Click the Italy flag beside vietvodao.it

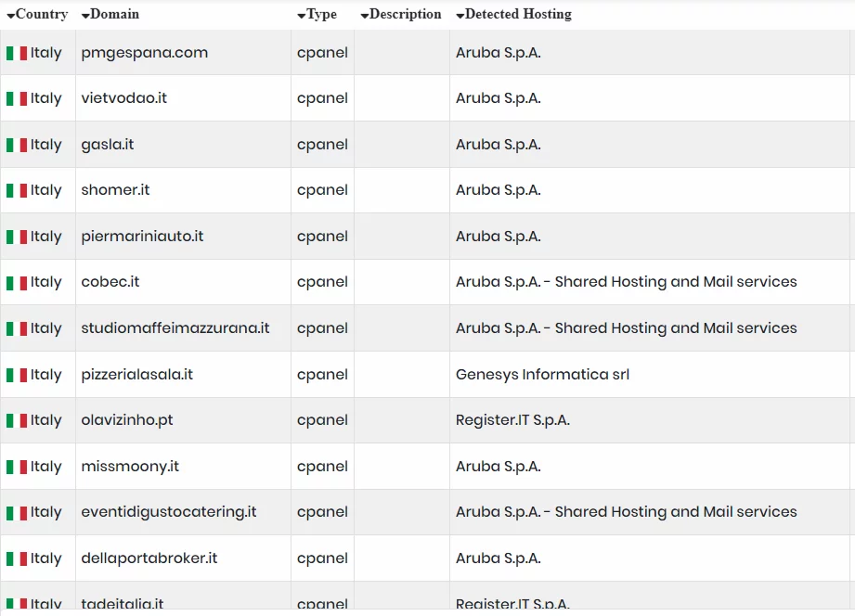pyautogui.click(x=17, y=98)
